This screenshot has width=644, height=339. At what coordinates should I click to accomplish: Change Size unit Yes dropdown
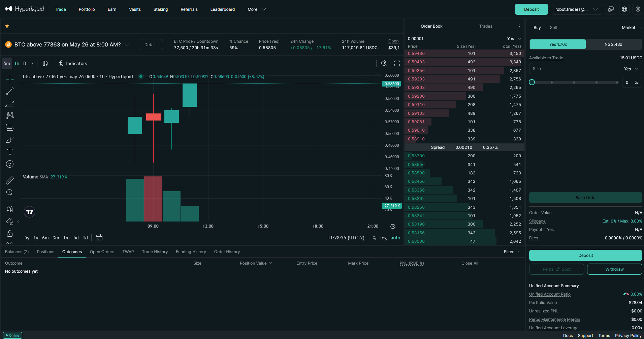coord(631,69)
